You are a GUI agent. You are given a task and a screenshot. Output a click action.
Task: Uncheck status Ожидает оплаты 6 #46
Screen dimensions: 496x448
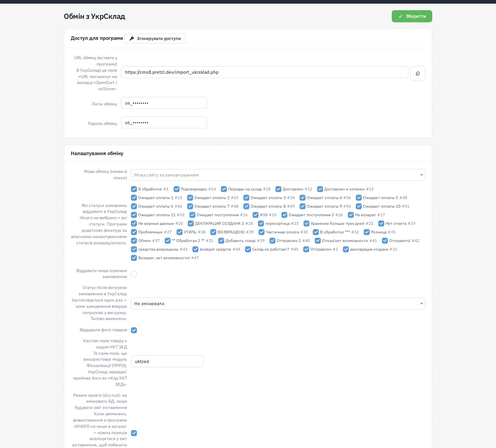[x=134, y=206]
